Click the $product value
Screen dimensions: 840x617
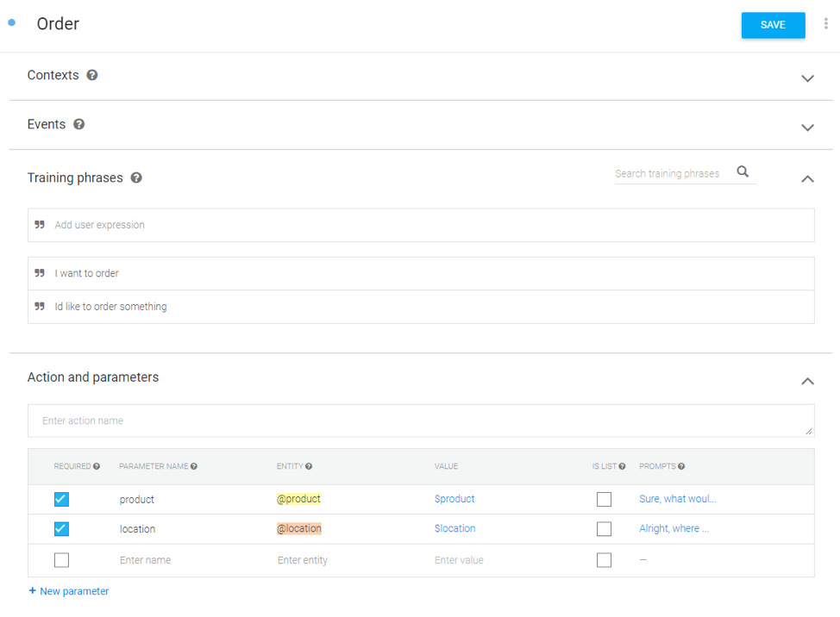454,499
